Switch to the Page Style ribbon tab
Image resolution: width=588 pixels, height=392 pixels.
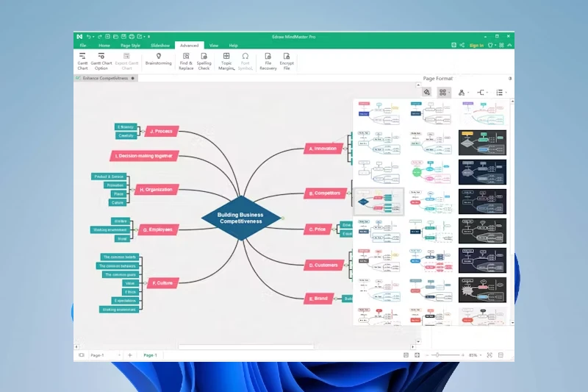pos(130,46)
